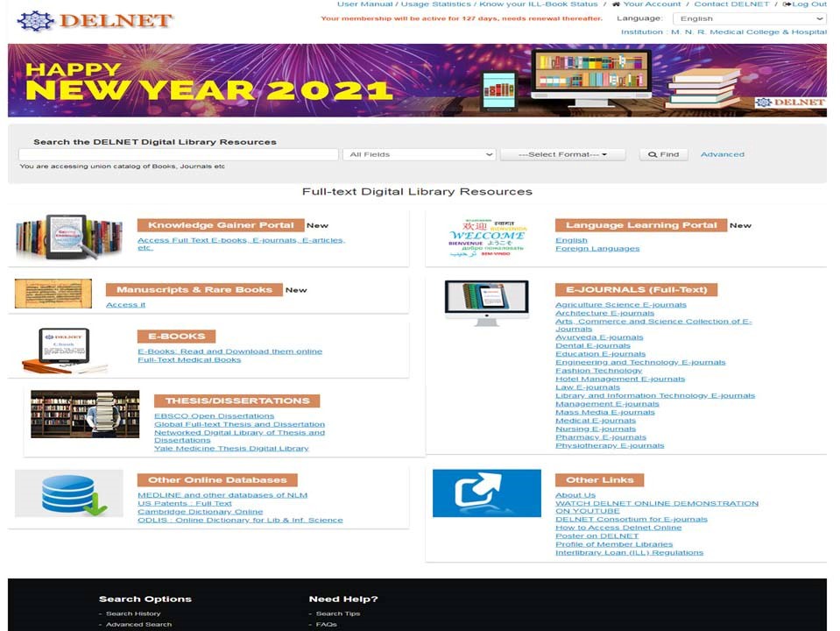840x631 pixels.
Task: Click the DELNET e-book tablet image
Action: click(x=64, y=351)
